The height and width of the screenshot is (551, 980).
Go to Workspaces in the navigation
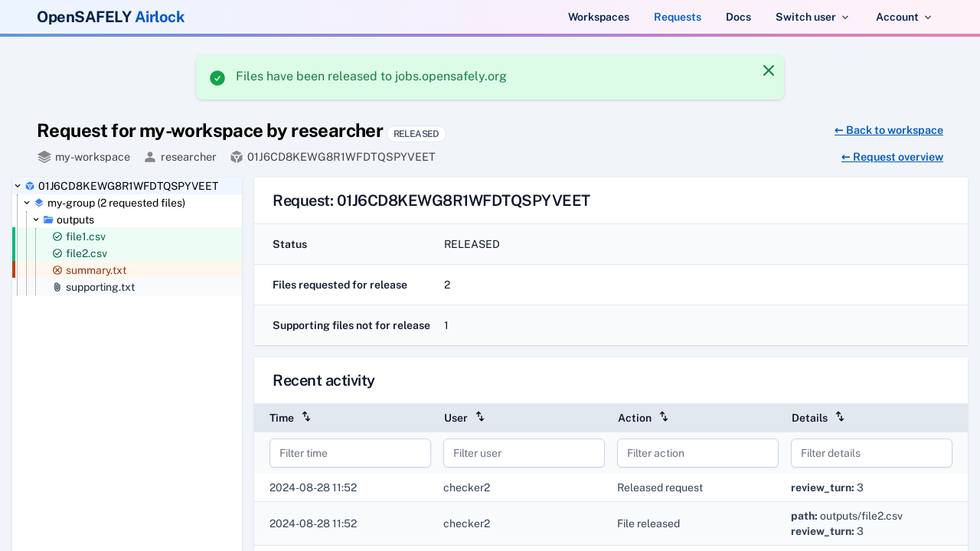point(599,17)
